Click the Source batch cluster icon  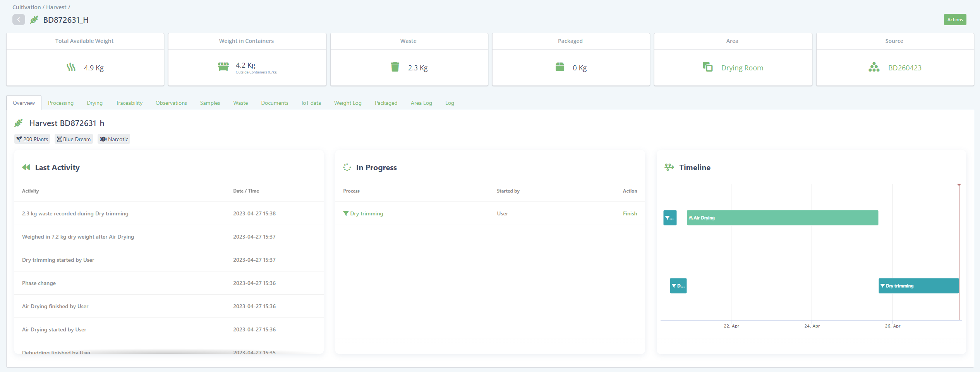point(874,67)
